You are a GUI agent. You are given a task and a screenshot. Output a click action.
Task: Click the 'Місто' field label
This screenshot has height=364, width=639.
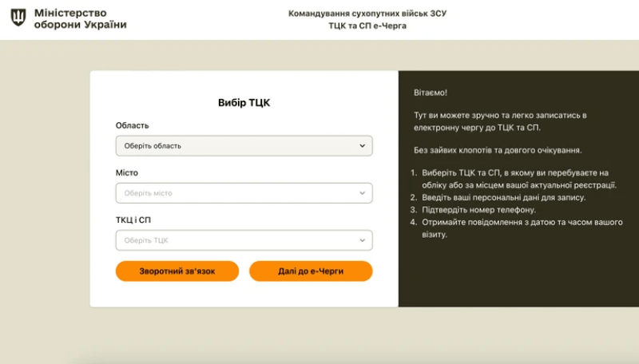[127, 172]
